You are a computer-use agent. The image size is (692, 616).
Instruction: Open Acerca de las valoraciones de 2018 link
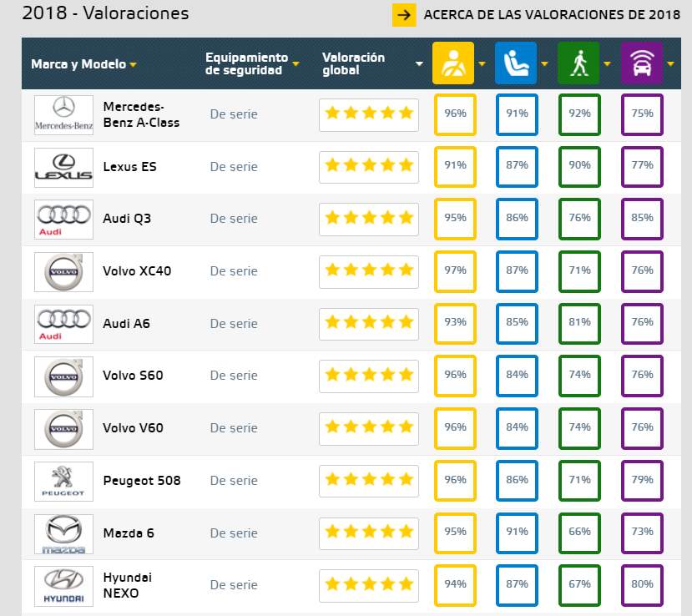(552, 15)
